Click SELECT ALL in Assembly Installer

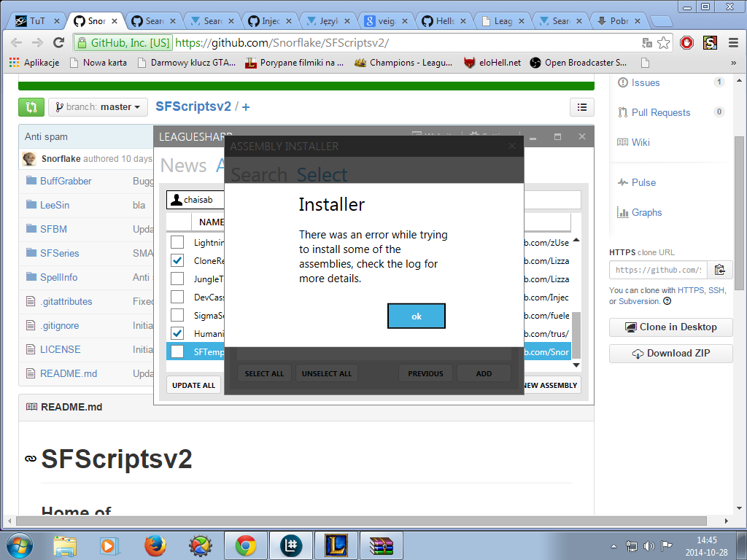[264, 374]
